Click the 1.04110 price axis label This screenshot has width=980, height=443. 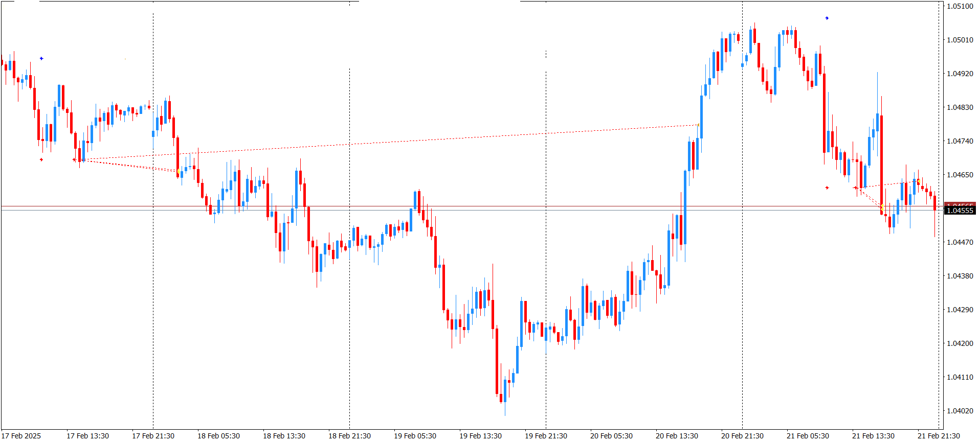point(960,377)
